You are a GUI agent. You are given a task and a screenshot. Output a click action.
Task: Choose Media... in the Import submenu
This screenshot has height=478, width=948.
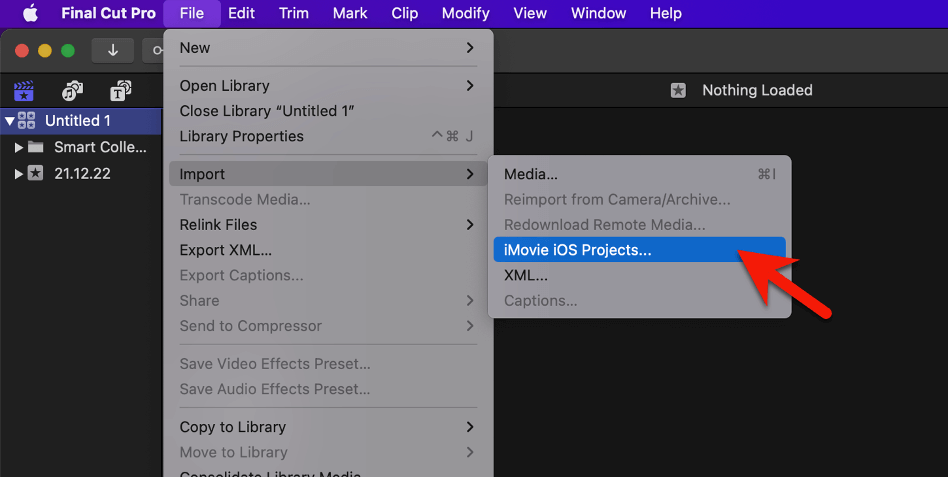click(640, 174)
